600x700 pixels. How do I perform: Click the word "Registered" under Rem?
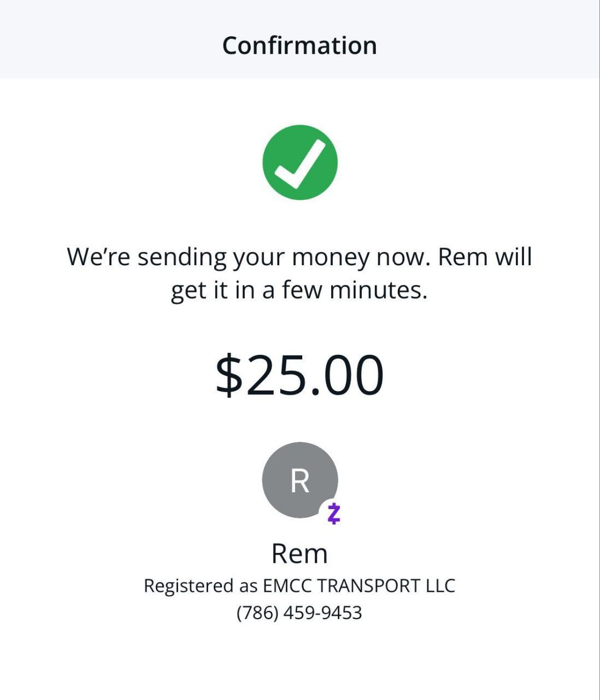point(189,586)
